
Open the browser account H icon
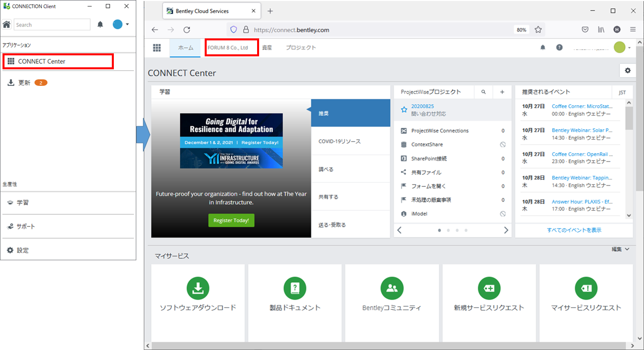[x=617, y=30]
